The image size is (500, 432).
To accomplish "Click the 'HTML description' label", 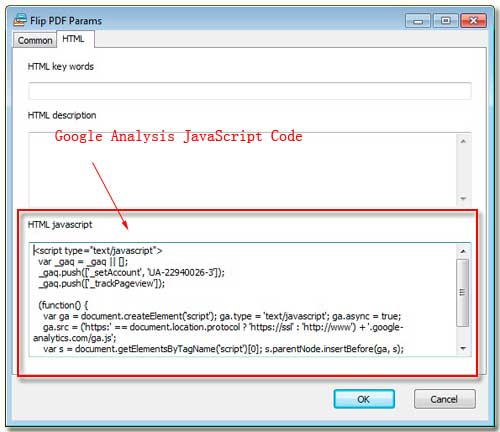I will [x=62, y=115].
